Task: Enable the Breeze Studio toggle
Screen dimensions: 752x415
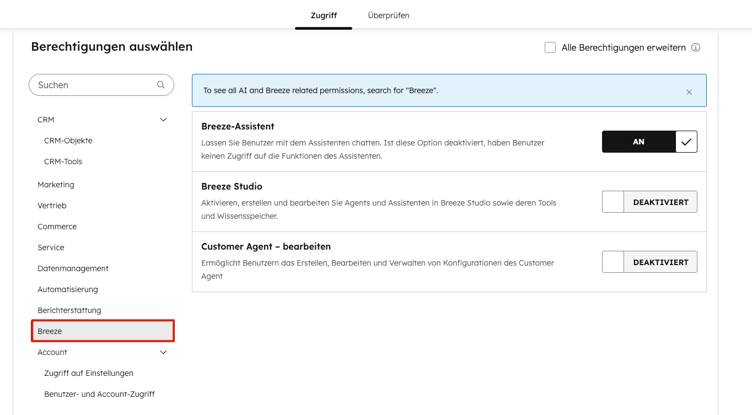Action: coord(649,202)
